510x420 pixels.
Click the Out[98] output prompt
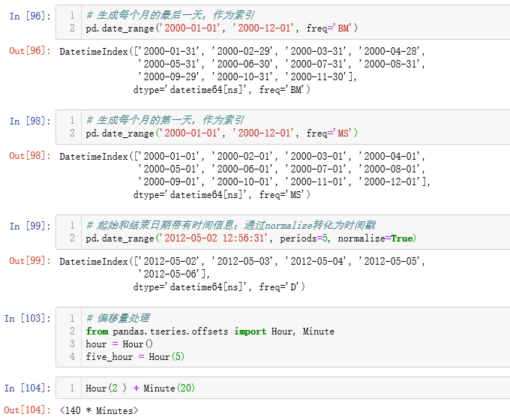point(30,156)
